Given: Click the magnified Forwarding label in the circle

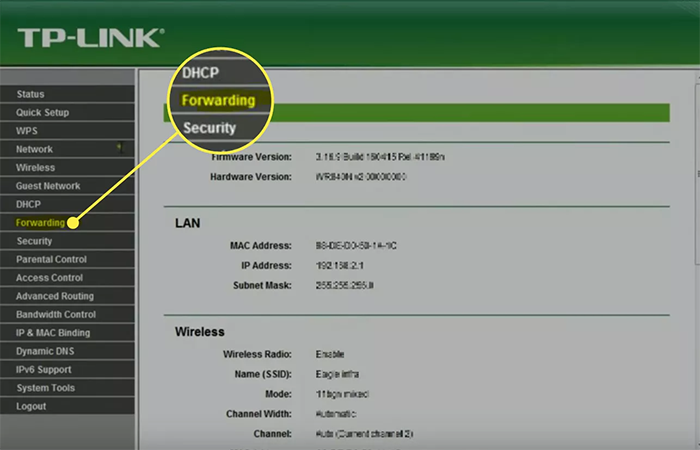Looking at the screenshot, I should click(218, 100).
